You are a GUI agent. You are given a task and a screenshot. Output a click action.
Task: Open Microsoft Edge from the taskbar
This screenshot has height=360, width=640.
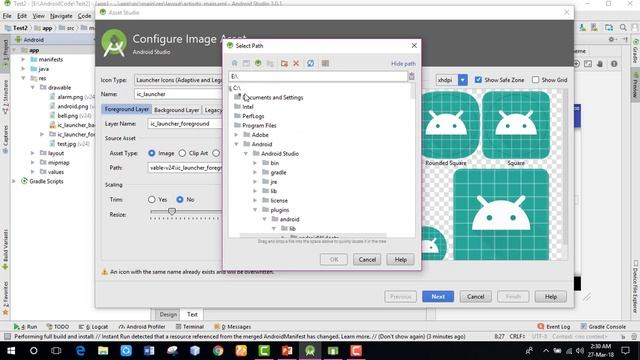[80, 351]
